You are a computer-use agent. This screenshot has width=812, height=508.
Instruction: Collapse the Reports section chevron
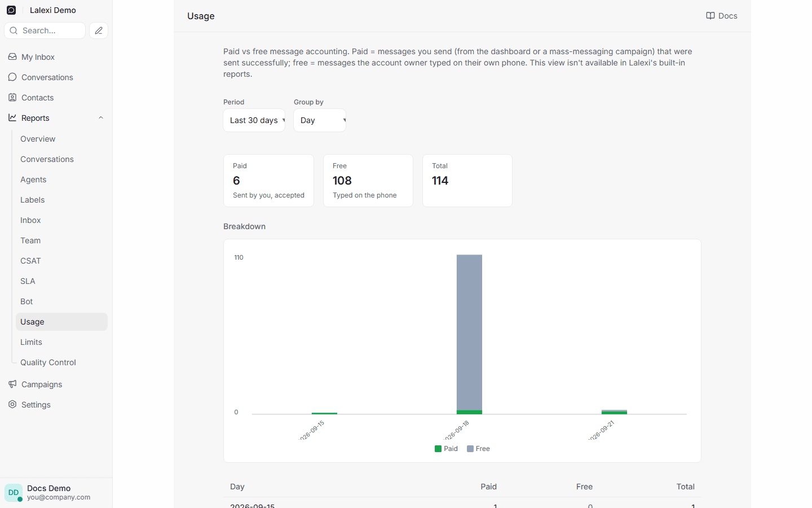101,118
